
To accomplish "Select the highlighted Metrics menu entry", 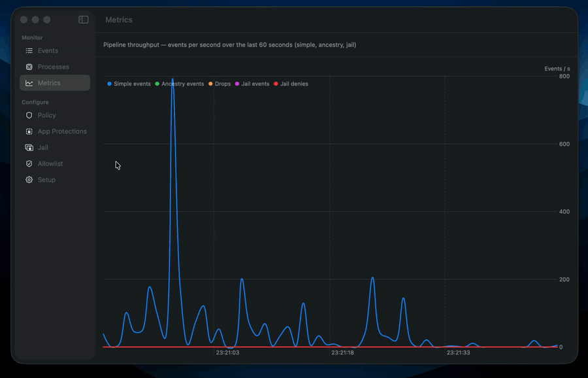I will point(47,82).
